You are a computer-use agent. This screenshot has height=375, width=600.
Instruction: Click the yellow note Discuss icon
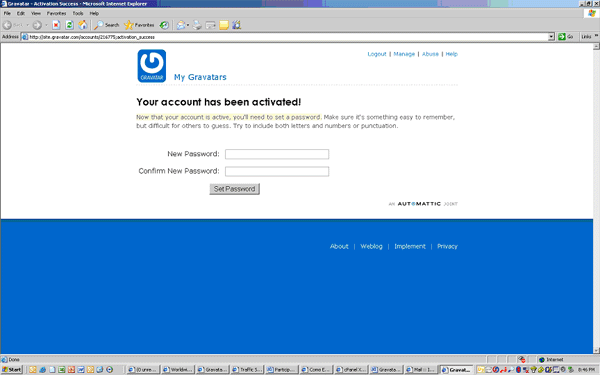pos(224,25)
